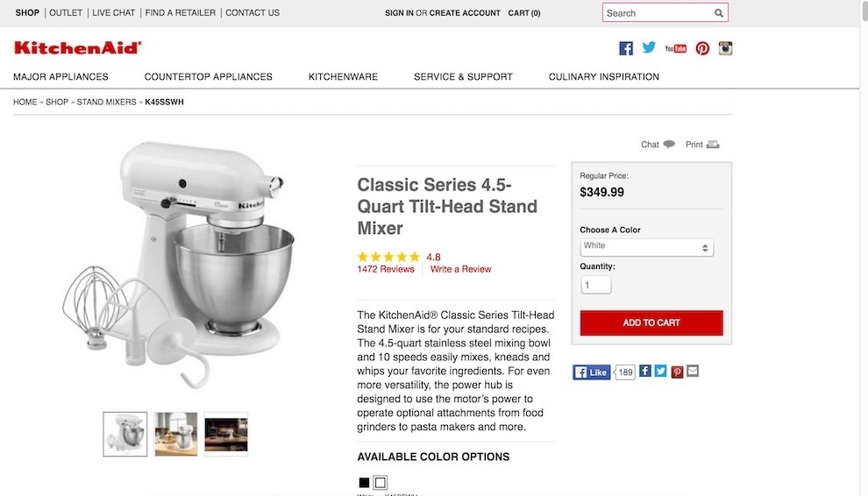
Task: Share on Twitter below Add to Cart
Action: [660, 372]
